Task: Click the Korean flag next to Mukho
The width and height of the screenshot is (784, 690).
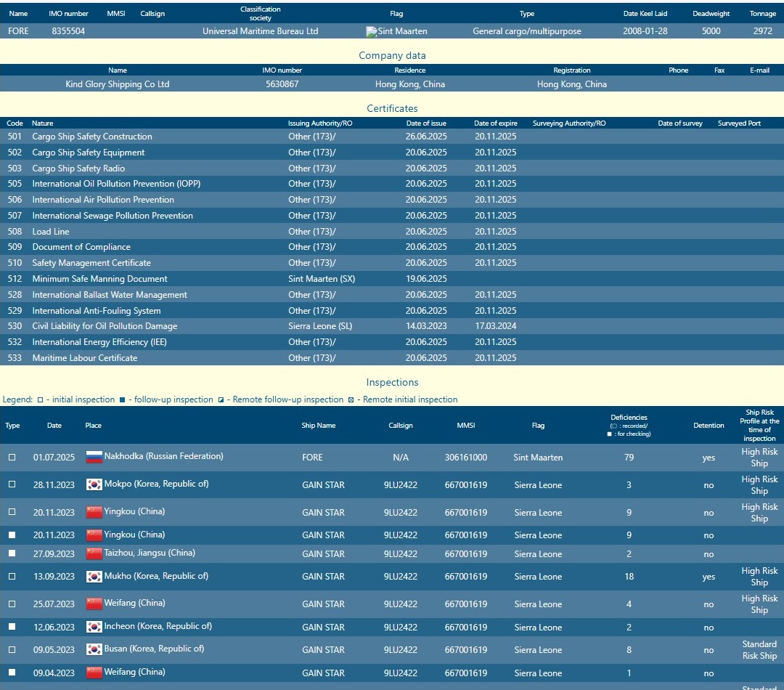Action: click(94, 577)
